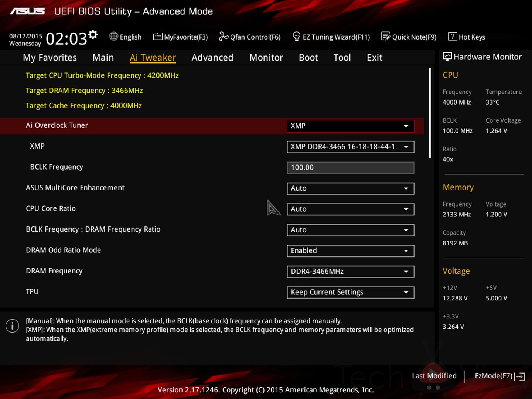Click BCLK value 100.0 MHz
Image resolution: width=532 pixels, height=399 pixels.
[457, 131]
